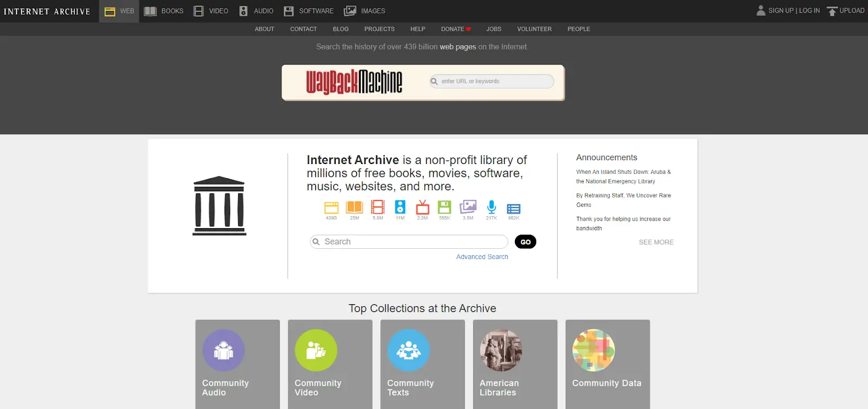Open the Software floppy icon in top bar
The width and height of the screenshot is (868, 409).
click(289, 11)
